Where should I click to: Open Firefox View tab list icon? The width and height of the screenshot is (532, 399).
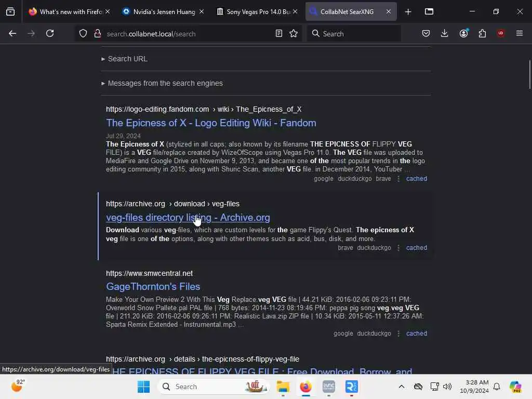coord(10,11)
